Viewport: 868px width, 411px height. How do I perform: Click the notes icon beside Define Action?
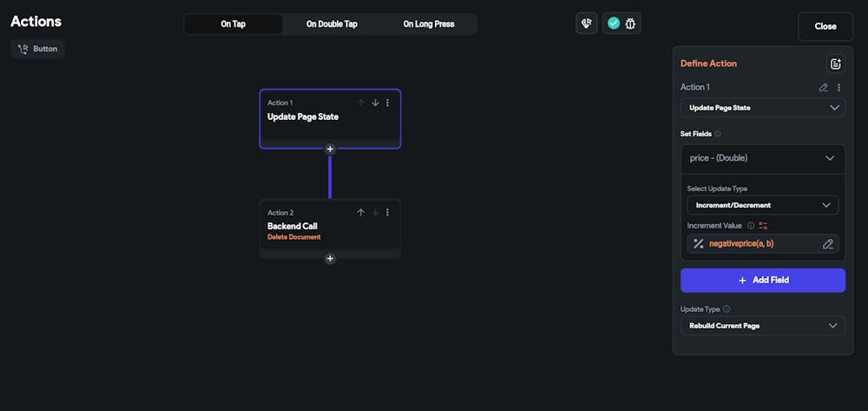tap(835, 63)
